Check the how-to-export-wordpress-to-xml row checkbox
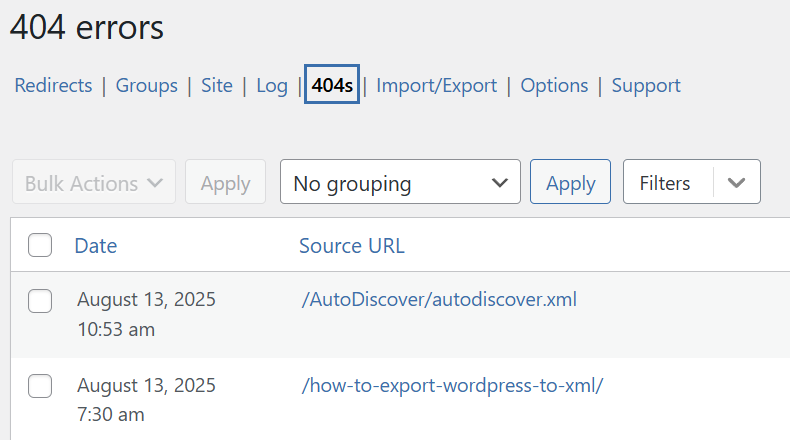 coord(40,385)
